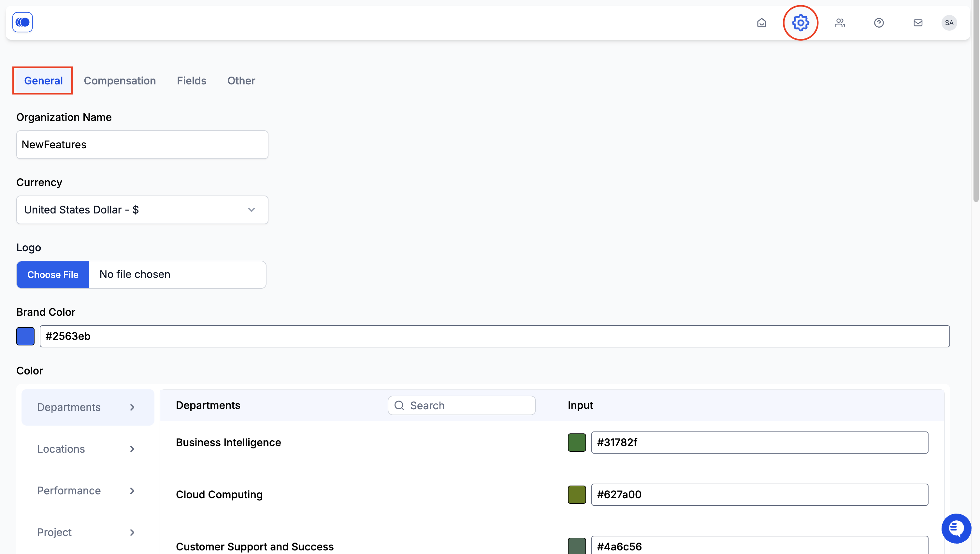Viewport: 980px width, 554px height.
Task: Focus the Departments search field
Action: coord(461,406)
